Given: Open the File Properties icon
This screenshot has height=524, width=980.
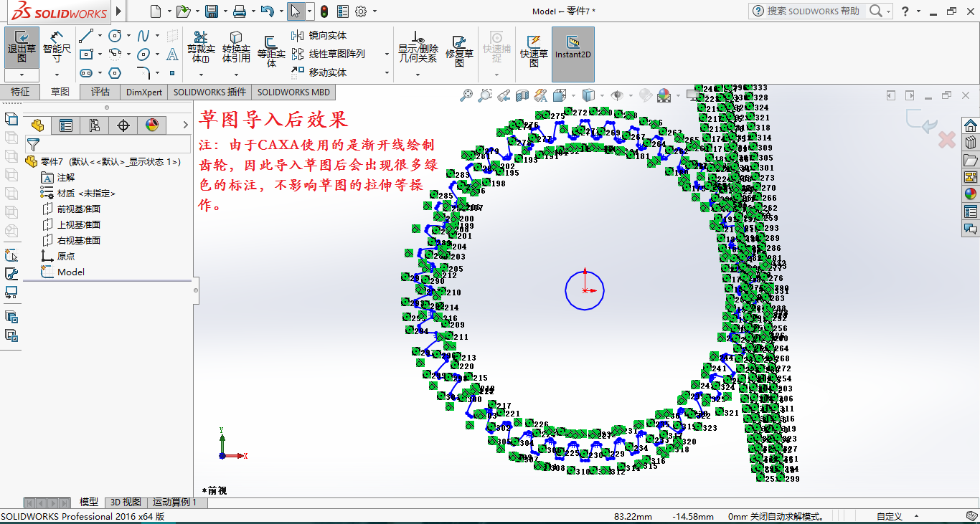Looking at the screenshot, I should click(x=343, y=11).
